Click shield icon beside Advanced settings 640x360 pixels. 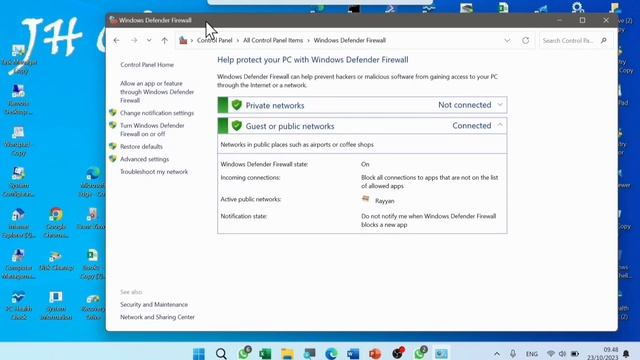(x=113, y=159)
